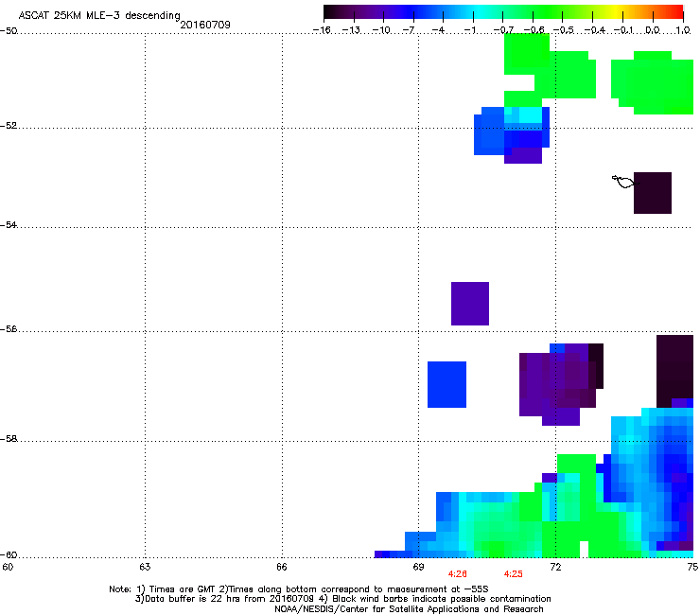Click colorbar label '0.0'
This screenshot has height=615, width=700.
tap(653, 30)
